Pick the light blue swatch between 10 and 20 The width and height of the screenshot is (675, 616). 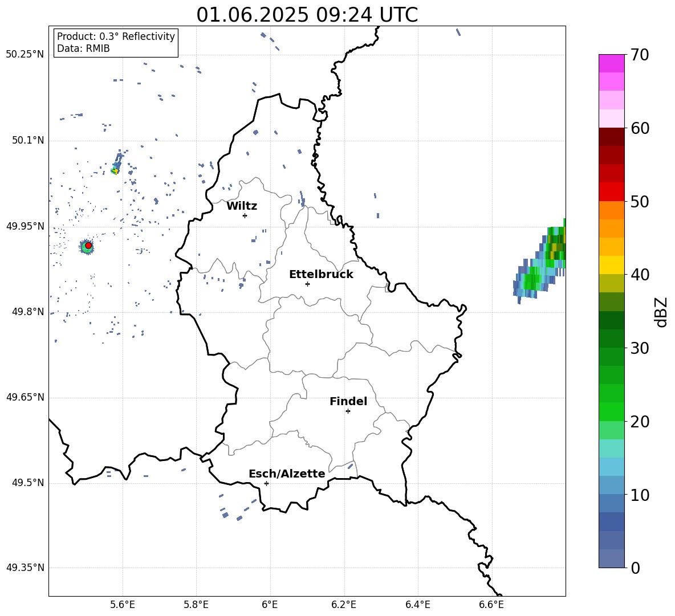coord(611,467)
